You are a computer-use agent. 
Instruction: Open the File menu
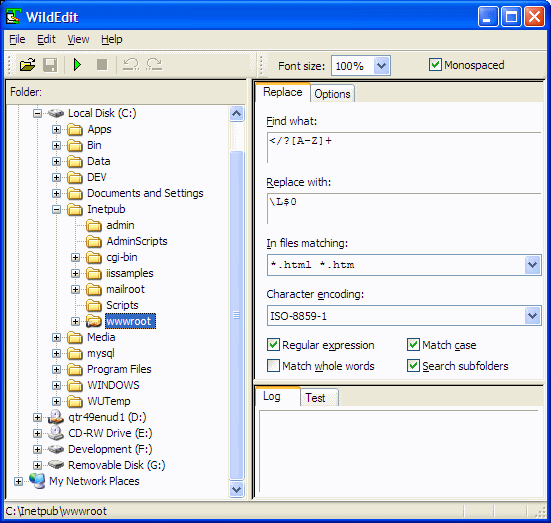coord(17,39)
